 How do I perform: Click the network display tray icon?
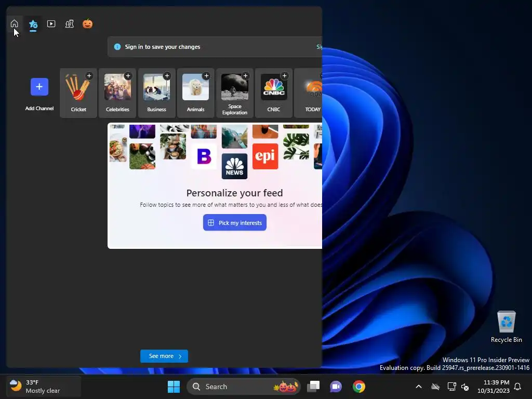(451, 387)
